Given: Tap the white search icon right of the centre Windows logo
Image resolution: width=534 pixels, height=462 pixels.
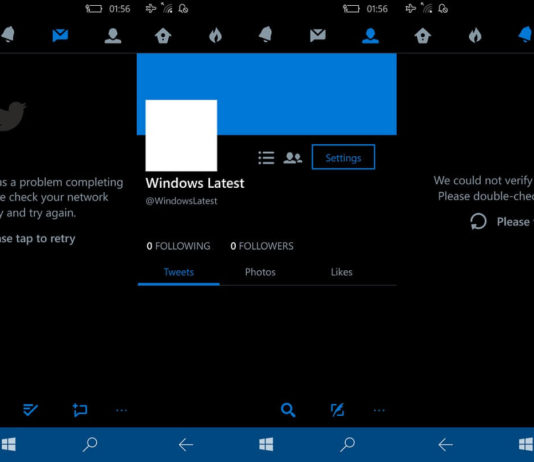Looking at the screenshot, I should click(347, 445).
